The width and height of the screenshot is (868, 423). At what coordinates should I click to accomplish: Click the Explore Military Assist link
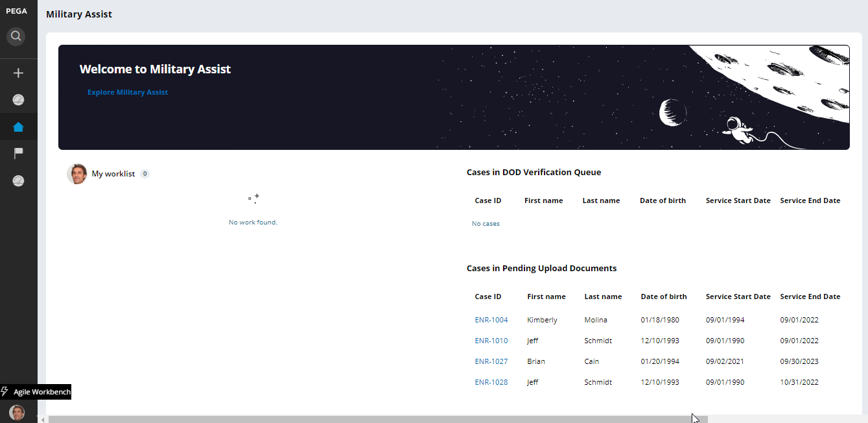128,92
